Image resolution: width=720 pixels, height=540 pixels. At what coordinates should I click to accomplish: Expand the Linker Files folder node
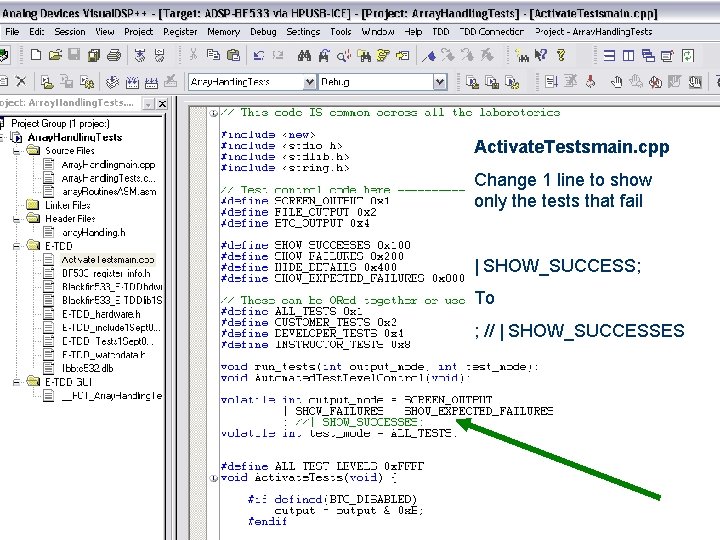pos(32,205)
